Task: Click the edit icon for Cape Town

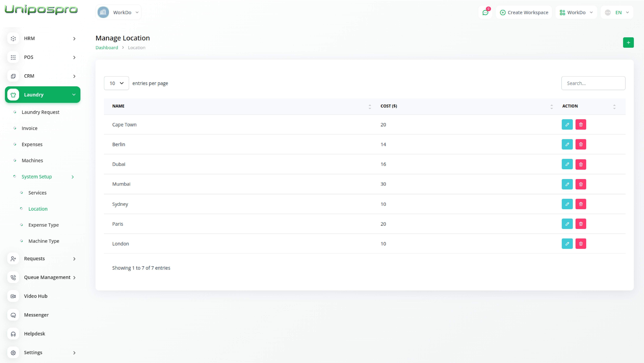Action: [567, 125]
